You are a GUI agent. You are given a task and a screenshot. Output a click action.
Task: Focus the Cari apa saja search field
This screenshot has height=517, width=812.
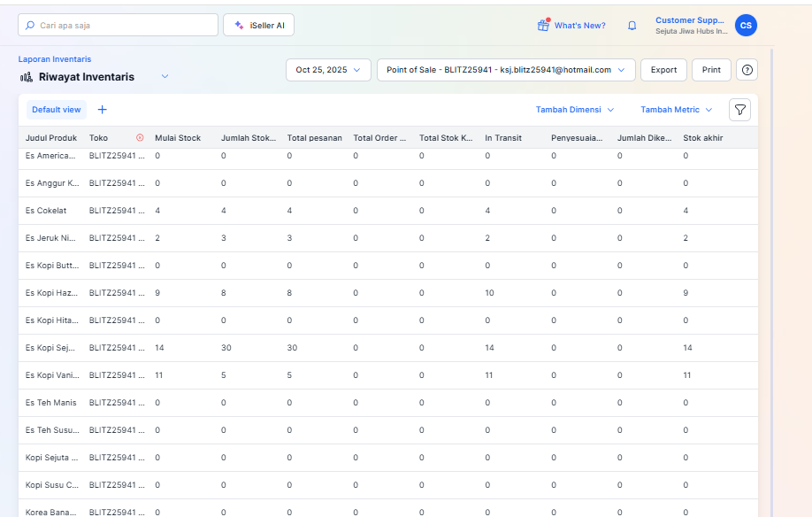[119, 26]
